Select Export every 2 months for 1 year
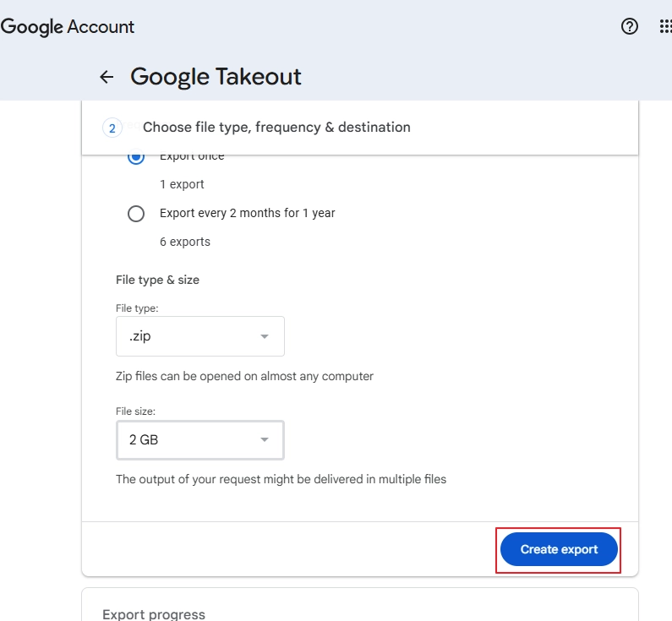Viewport: 672px width, 621px height. click(136, 214)
